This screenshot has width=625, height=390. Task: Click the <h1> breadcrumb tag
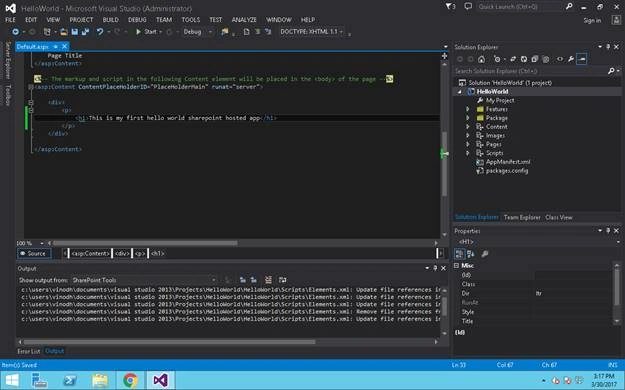click(x=158, y=253)
